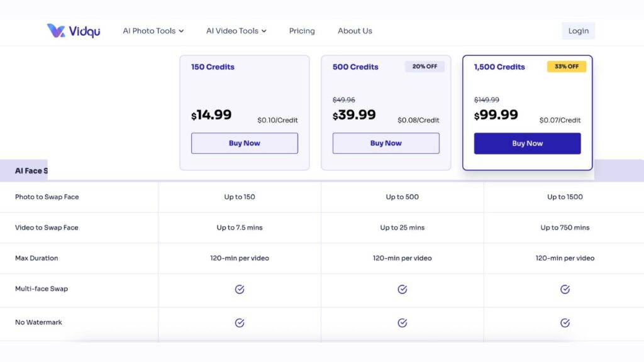Click the No Watermark checkmark under 150 Credits
The width and height of the screenshot is (644, 362).
240,322
